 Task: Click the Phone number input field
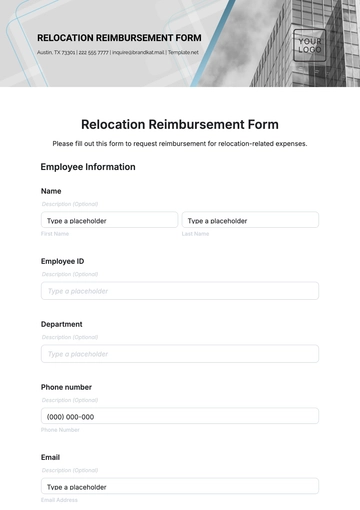click(x=180, y=416)
